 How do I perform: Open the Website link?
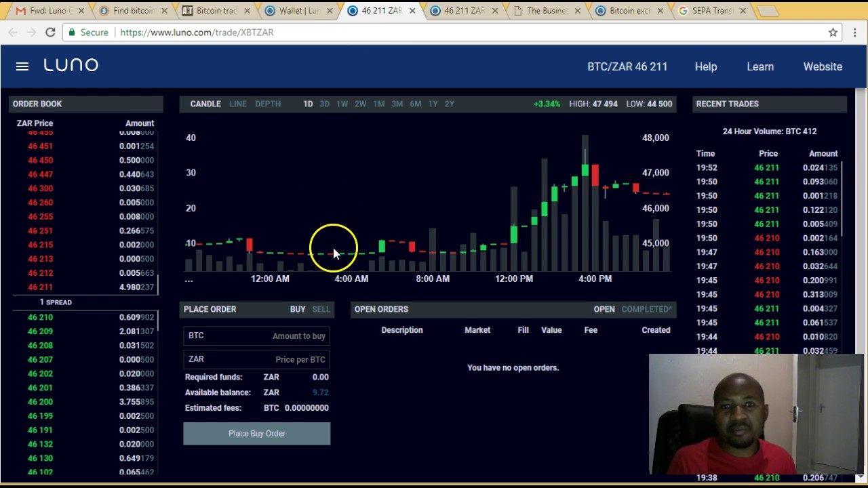click(x=823, y=66)
